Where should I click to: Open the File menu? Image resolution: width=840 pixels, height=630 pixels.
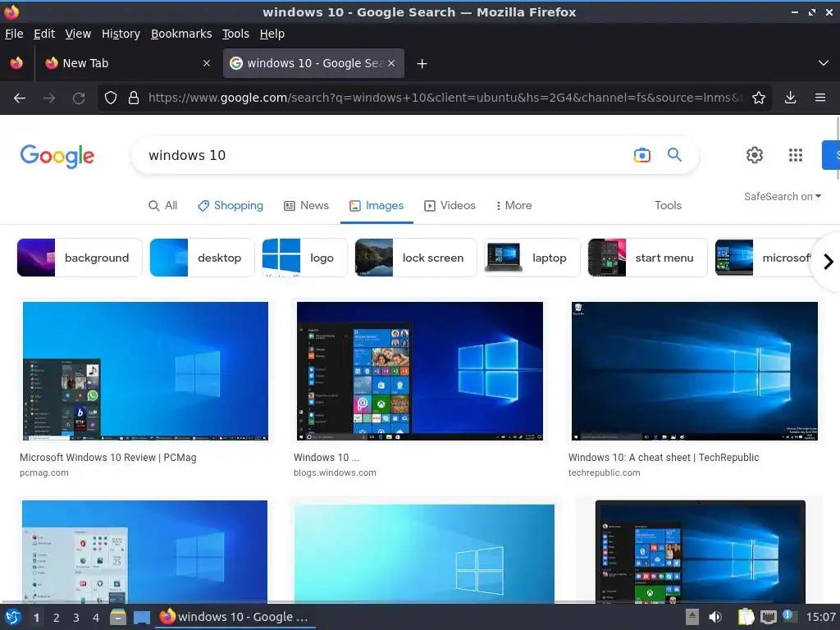tap(14, 34)
